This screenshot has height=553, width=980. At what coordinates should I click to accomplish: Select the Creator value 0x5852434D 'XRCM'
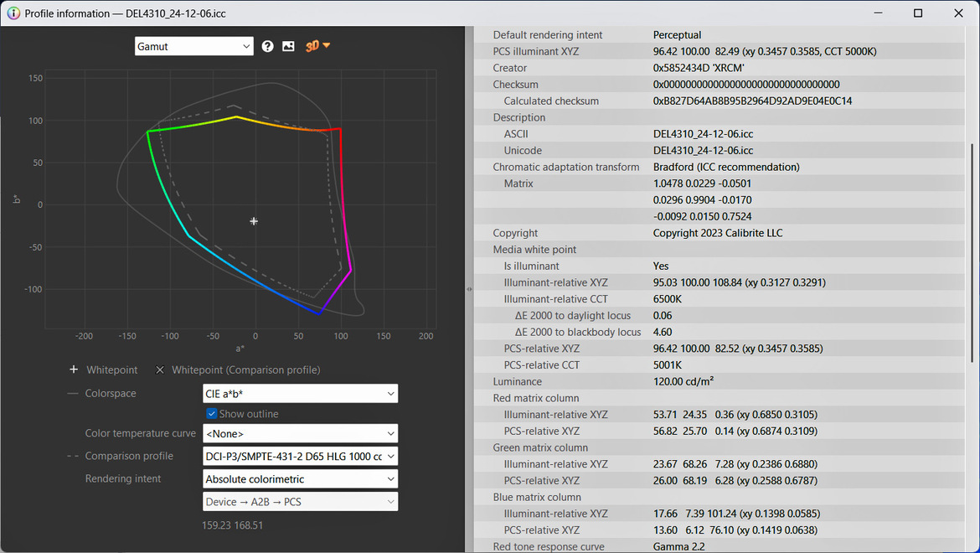[x=698, y=68]
